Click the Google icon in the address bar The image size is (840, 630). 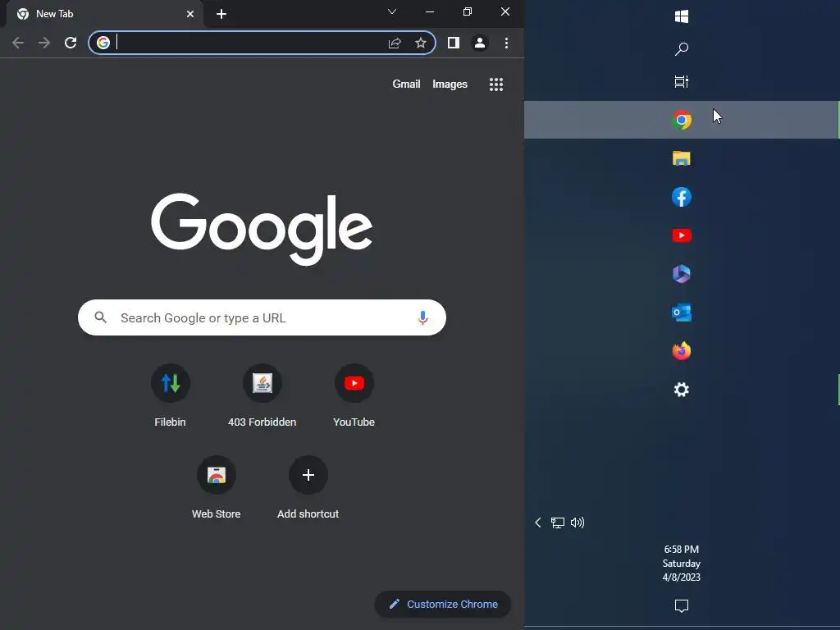[103, 43]
